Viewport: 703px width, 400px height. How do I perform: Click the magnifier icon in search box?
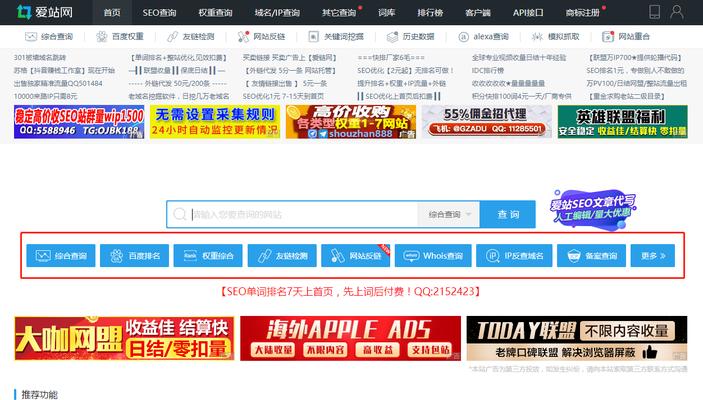180,214
